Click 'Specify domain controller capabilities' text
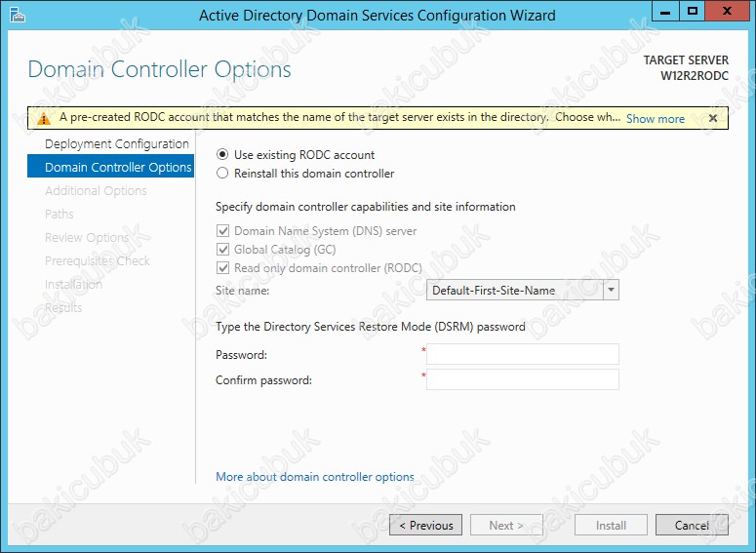 (x=366, y=207)
